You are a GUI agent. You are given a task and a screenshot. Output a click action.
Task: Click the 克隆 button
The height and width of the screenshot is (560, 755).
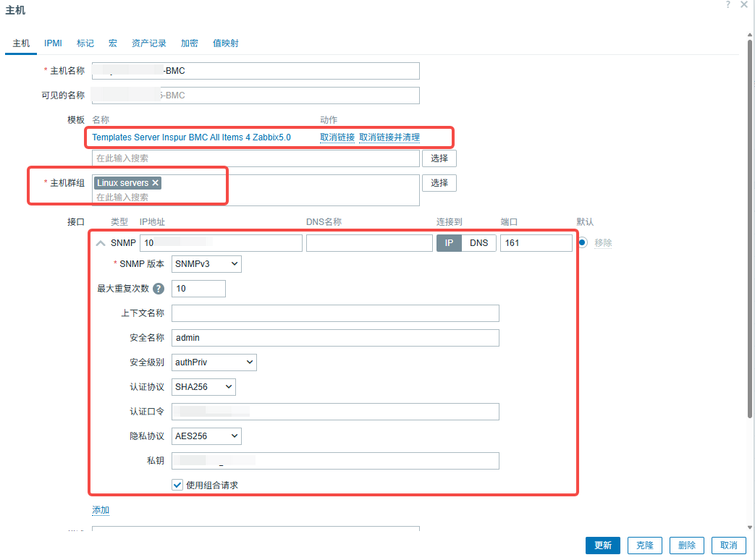644,546
